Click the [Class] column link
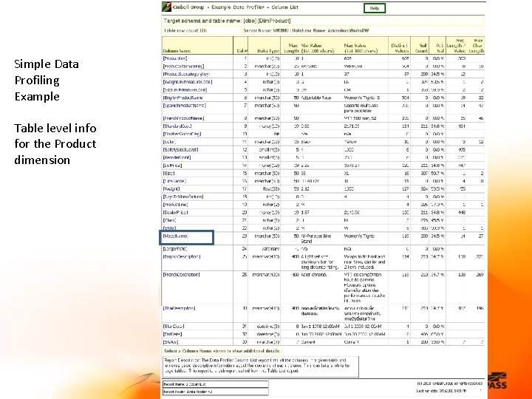 point(169,220)
